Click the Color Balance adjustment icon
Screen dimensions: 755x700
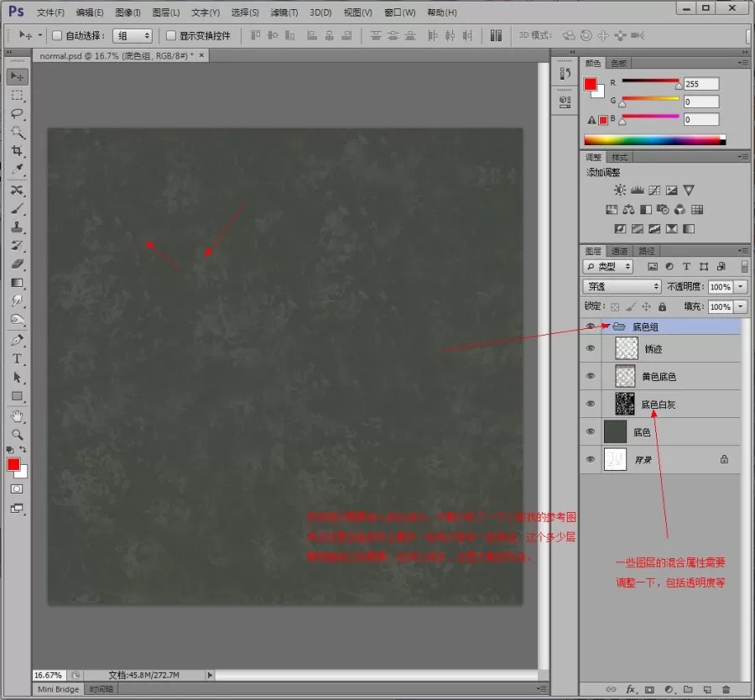(628, 209)
